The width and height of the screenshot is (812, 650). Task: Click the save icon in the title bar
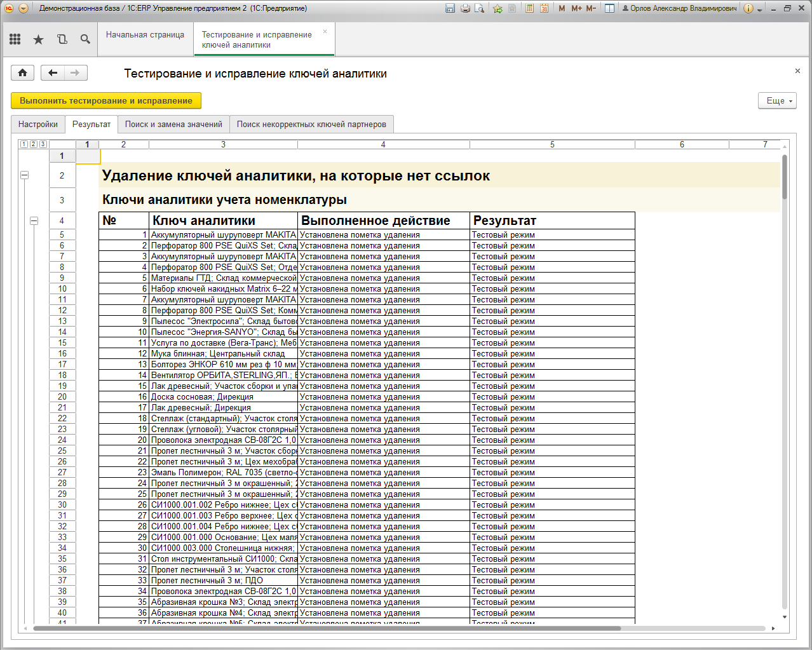click(x=450, y=8)
